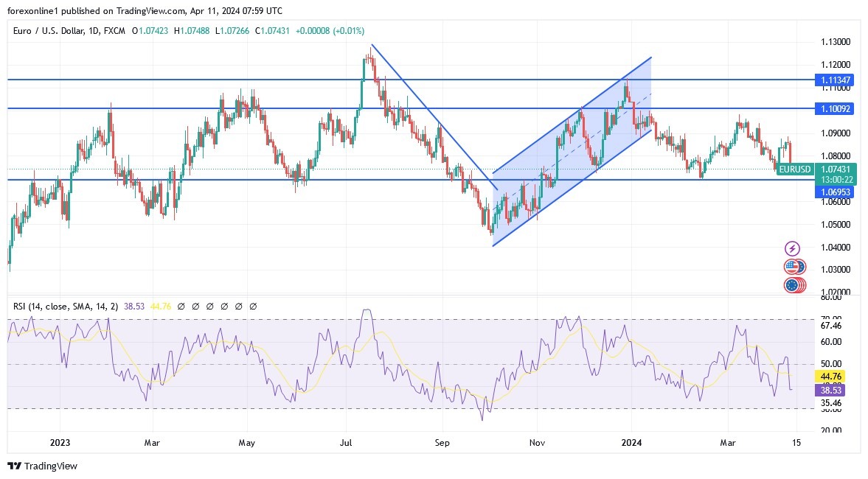This screenshot has width=868, height=479.
Task: Open the U.S. flag economic events icon
Action: pos(794,265)
